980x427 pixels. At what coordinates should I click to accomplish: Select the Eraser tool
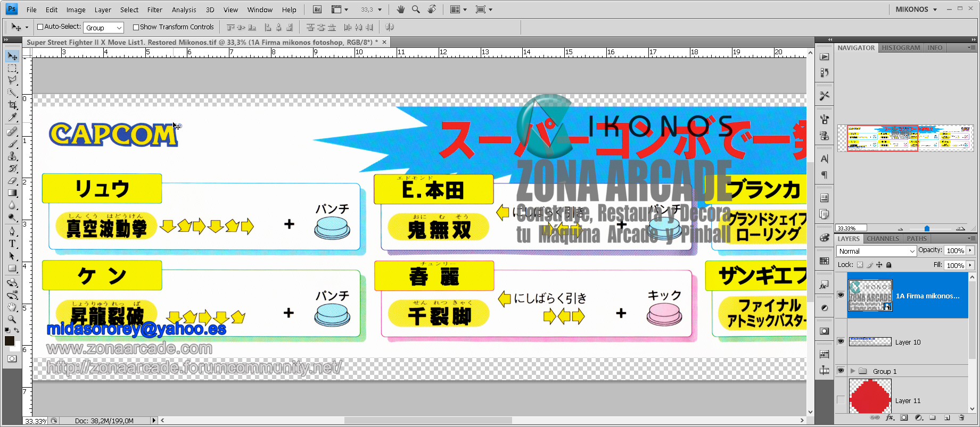coord(12,181)
